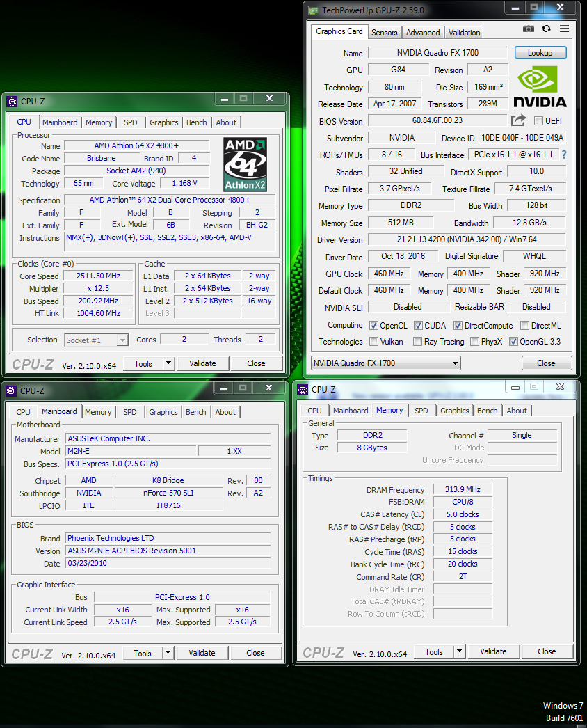Switch to the GPU-Z Sensors tab

click(384, 33)
